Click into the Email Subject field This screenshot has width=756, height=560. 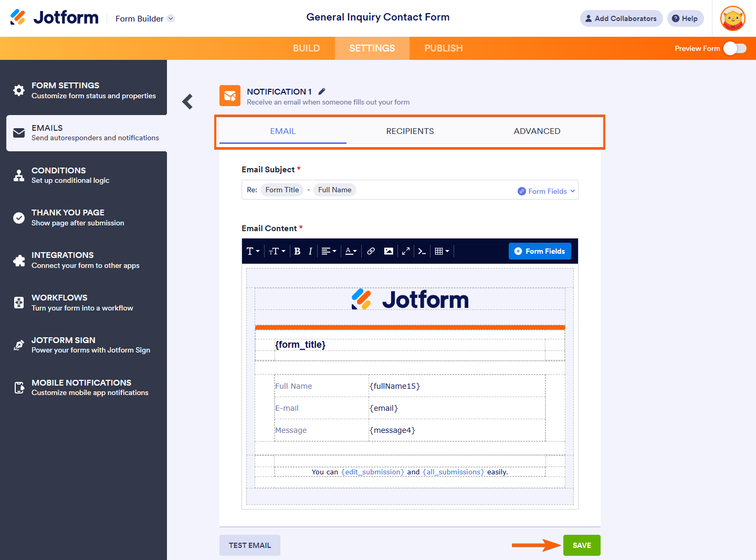tap(410, 190)
